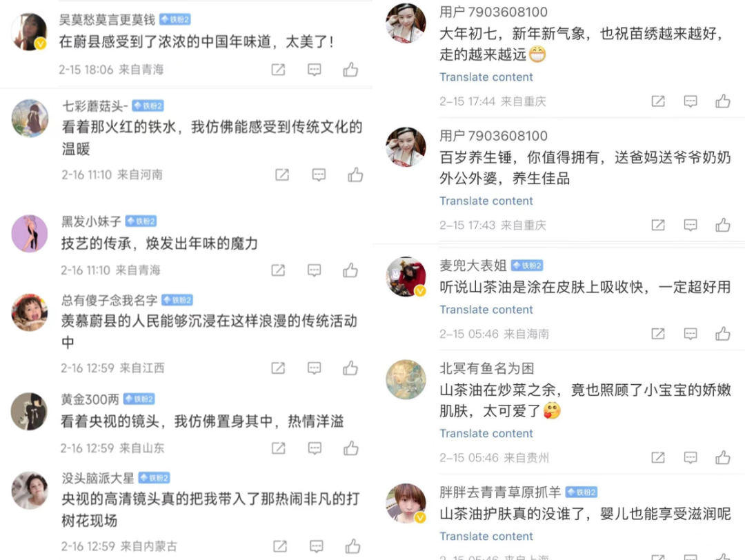This screenshot has height=560, width=745.
Task: Like the 百岁养生锤 comment
Action: point(723,225)
